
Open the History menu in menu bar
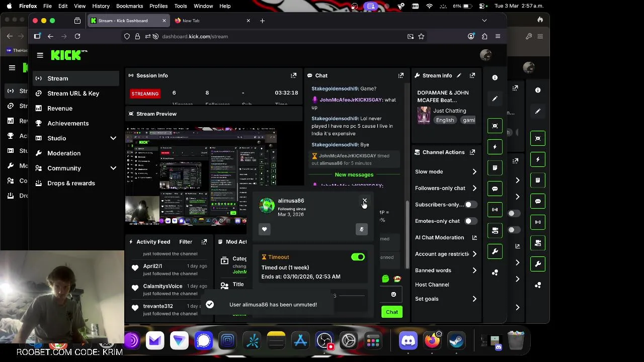coord(101,6)
